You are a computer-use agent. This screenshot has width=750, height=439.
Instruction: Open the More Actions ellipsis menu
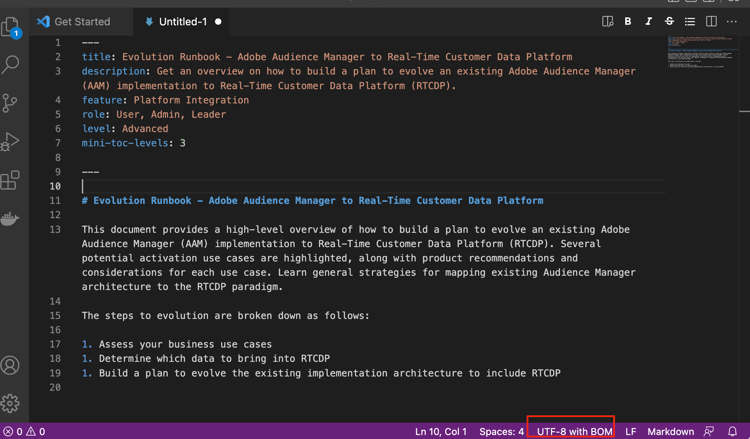coord(732,22)
